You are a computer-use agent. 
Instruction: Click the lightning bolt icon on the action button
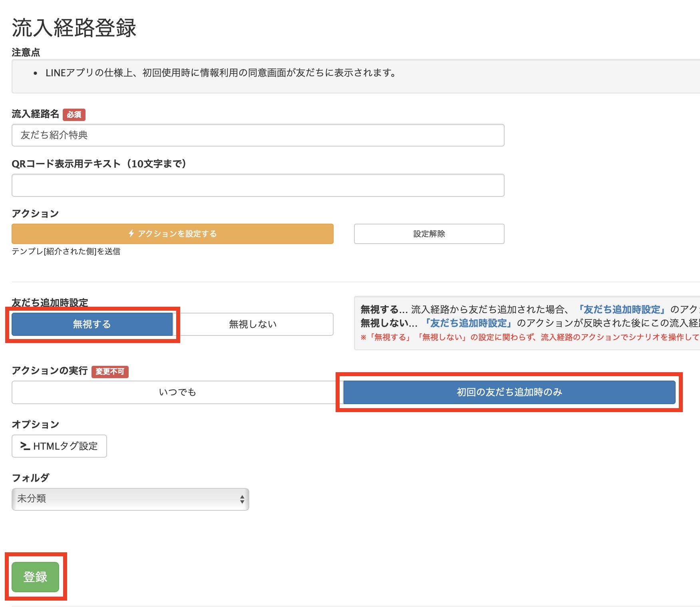tap(131, 234)
